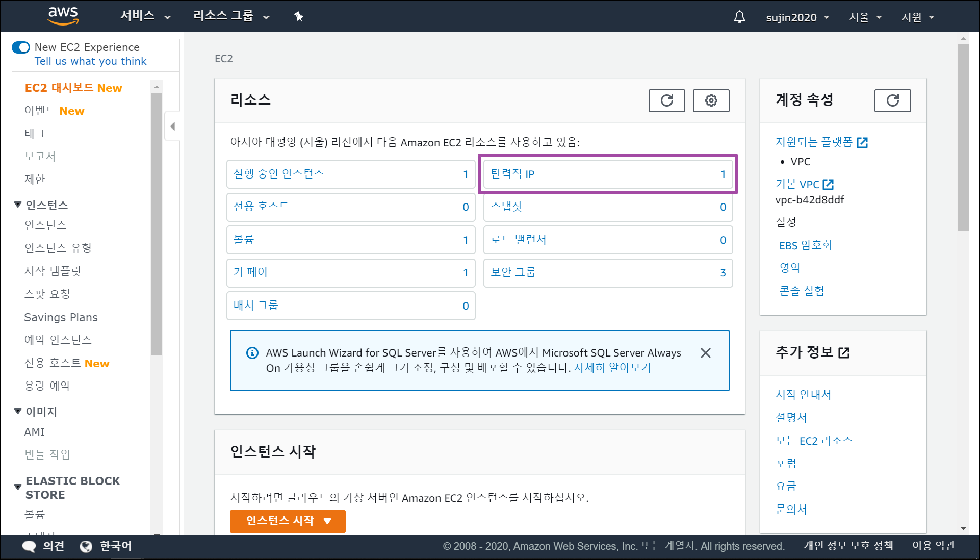This screenshot has width=980, height=560.
Task: Open the 로드 밸런서 resource card
Action: (608, 240)
